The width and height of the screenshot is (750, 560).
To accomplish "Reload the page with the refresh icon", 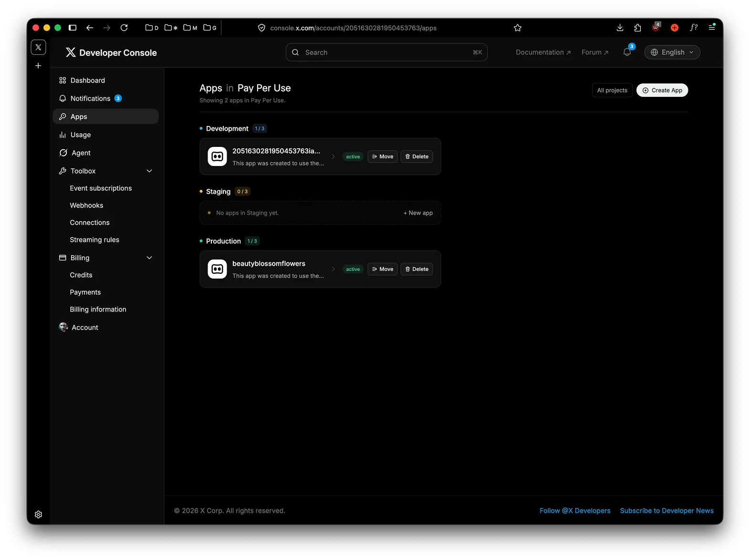I will pos(124,28).
